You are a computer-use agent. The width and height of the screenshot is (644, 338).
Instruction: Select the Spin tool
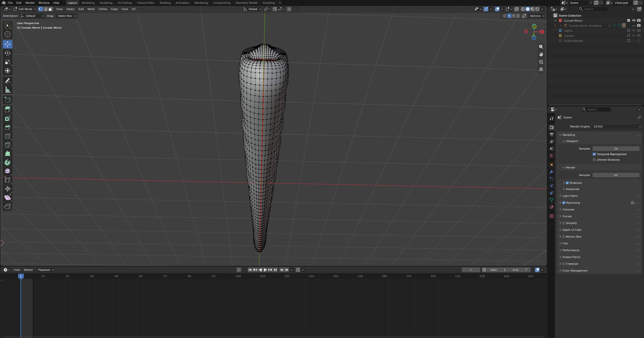tap(8, 162)
